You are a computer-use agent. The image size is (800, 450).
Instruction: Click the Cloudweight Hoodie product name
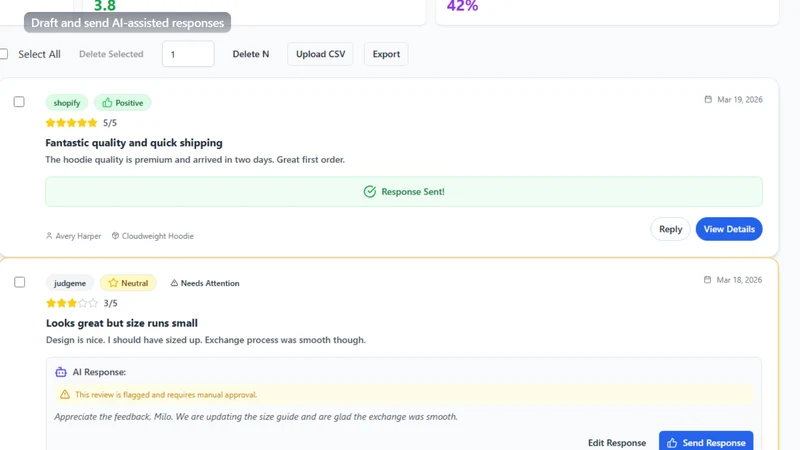pyautogui.click(x=158, y=236)
